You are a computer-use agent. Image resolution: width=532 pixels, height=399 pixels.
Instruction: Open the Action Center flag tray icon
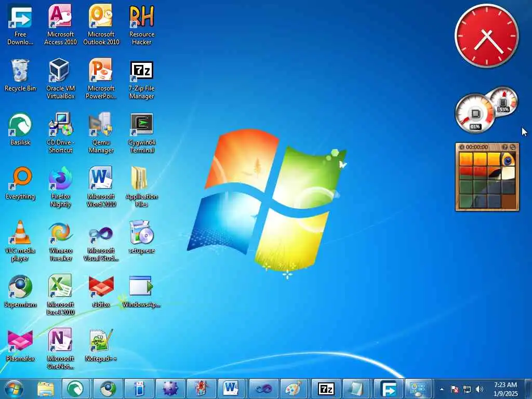[455, 389]
